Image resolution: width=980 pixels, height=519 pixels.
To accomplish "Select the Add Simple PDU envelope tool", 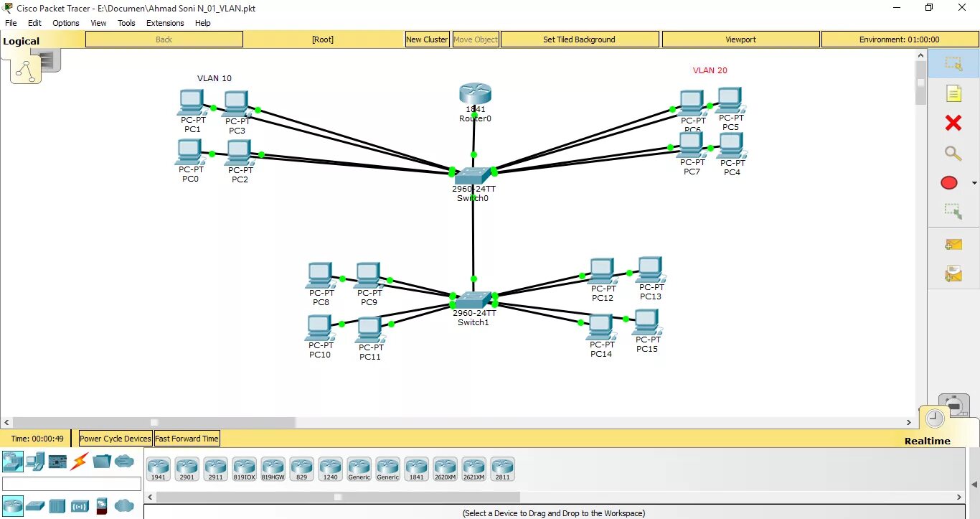I will [x=954, y=244].
